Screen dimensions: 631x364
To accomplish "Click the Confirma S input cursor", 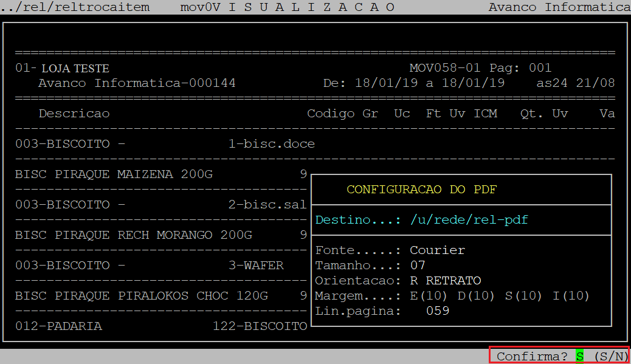I will 579,357.
